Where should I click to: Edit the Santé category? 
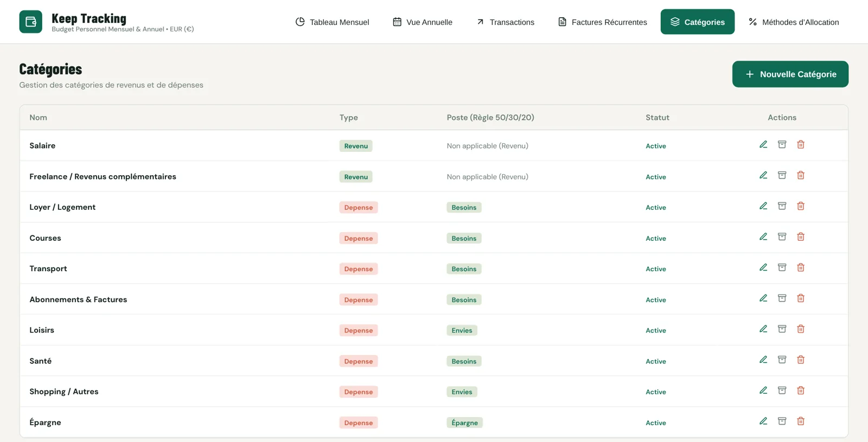(763, 360)
